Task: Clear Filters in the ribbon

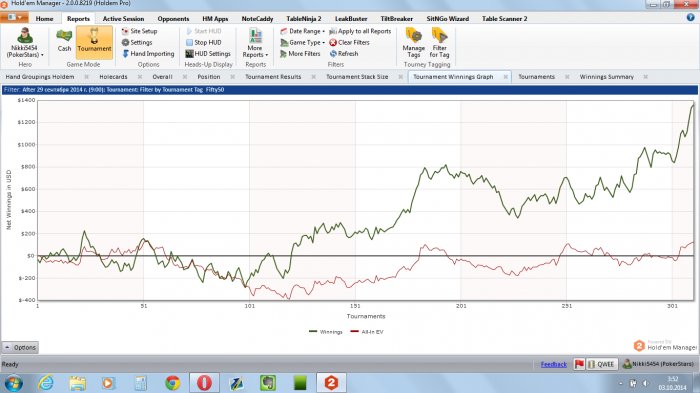Action: 350,42
